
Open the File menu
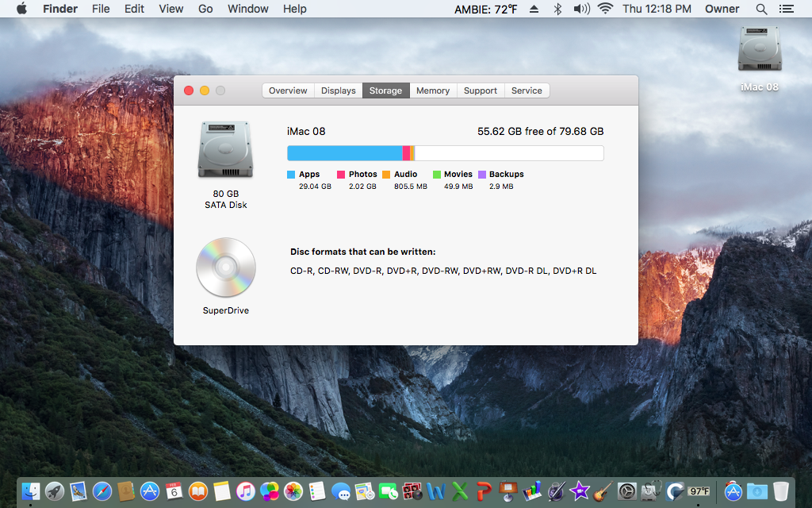coord(101,9)
